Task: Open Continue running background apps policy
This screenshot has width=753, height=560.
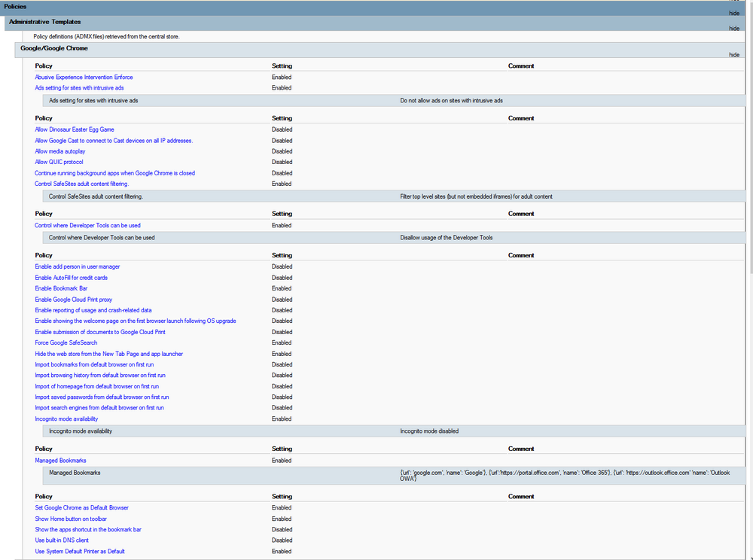Action: 114,173
